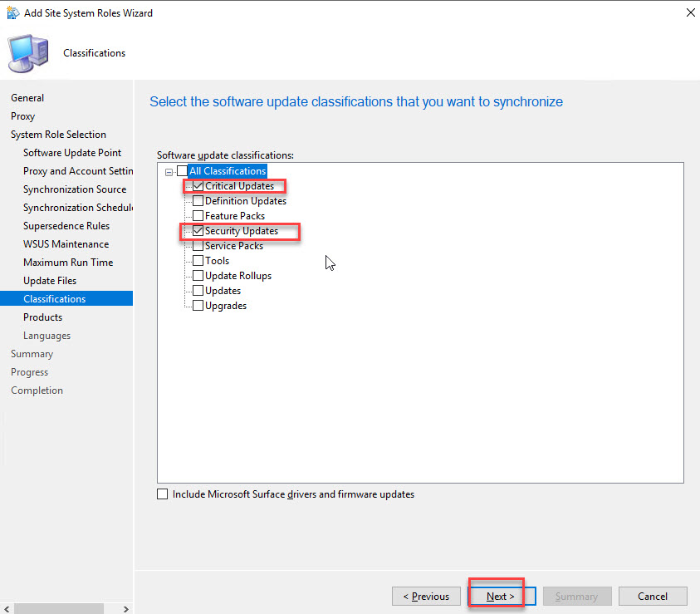Tick the Feature Packs checkbox
This screenshot has width=700, height=614.
click(x=198, y=216)
